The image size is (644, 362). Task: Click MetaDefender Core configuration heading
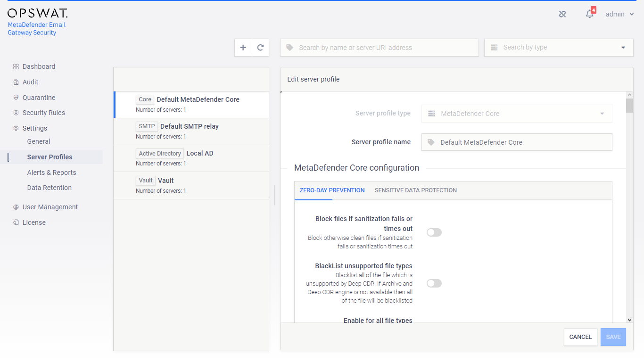(x=356, y=168)
